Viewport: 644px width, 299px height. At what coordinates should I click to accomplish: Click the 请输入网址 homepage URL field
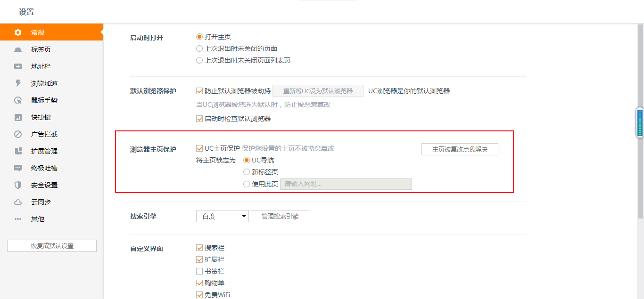[346, 184]
